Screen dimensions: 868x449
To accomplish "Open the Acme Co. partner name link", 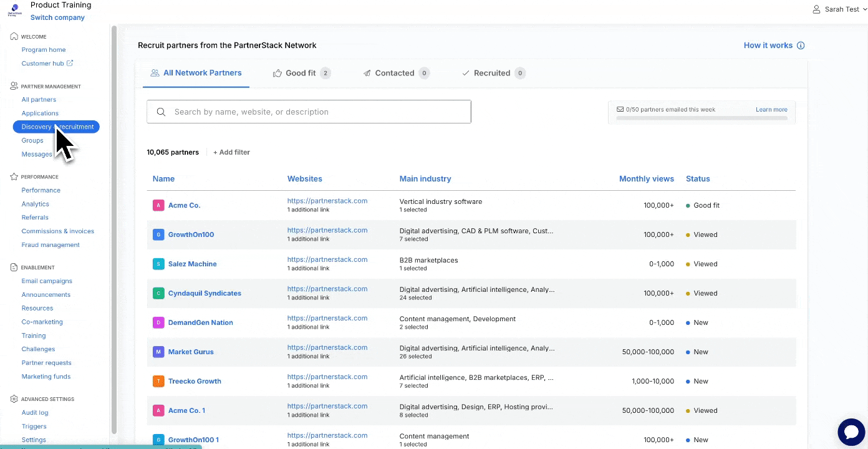I will point(185,205).
